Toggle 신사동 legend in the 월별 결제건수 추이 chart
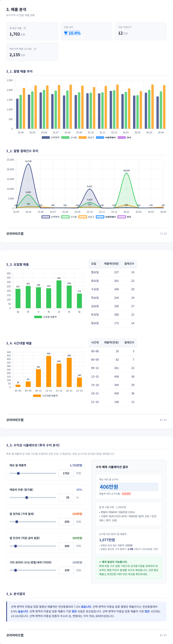 coord(69,217)
